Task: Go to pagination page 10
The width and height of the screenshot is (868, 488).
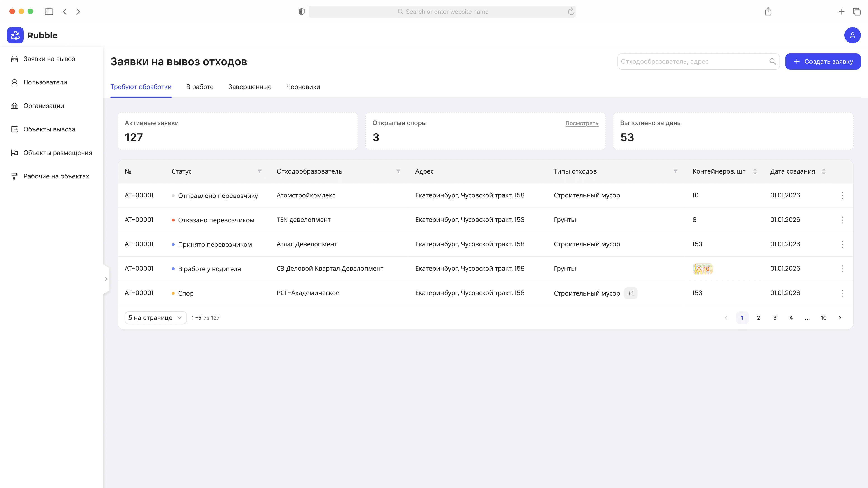Action: [x=823, y=318]
